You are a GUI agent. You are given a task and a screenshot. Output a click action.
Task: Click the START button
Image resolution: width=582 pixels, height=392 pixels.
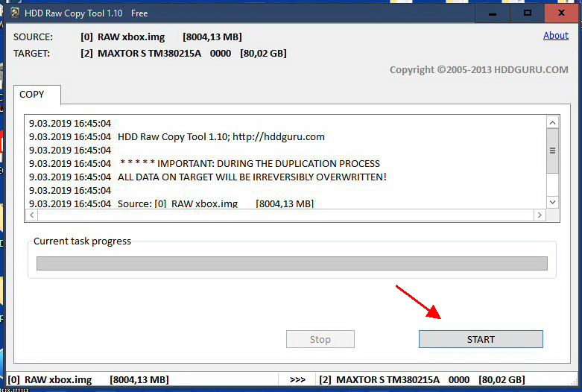tap(481, 339)
